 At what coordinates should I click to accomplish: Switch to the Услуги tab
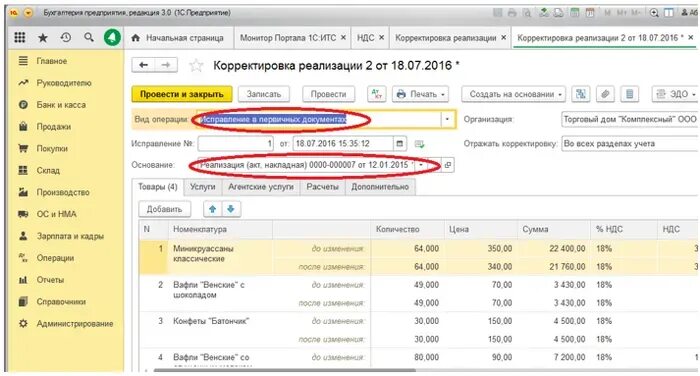pos(203,187)
